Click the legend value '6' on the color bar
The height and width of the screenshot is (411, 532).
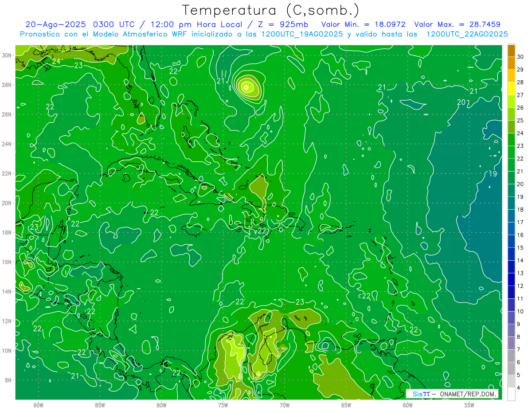(x=519, y=362)
